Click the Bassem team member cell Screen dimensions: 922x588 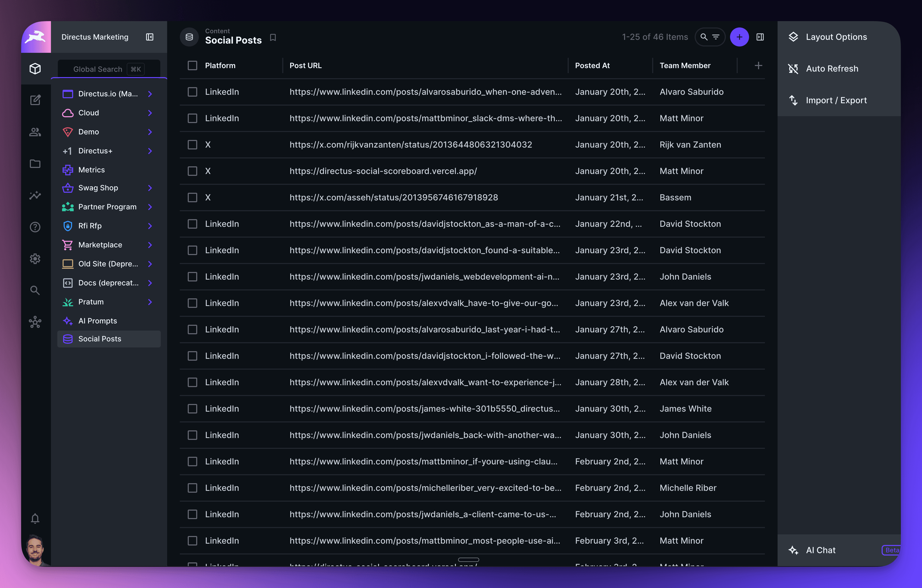point(675,197)
